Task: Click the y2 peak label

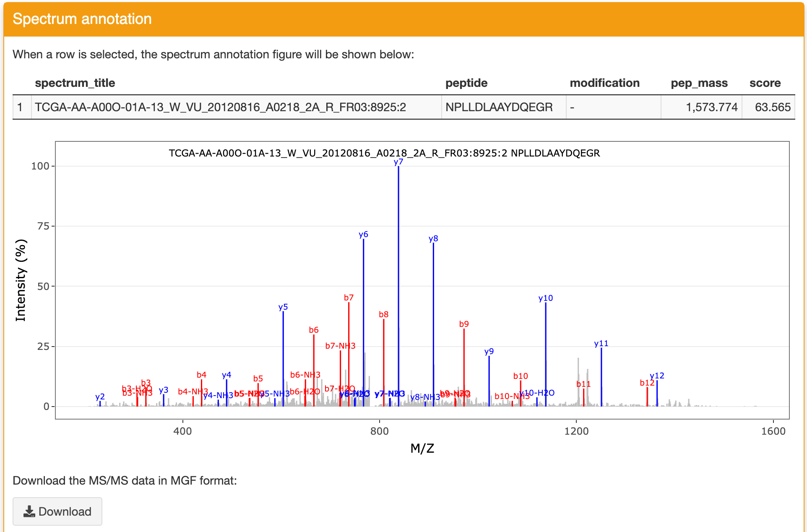Action: click(100, 397)
